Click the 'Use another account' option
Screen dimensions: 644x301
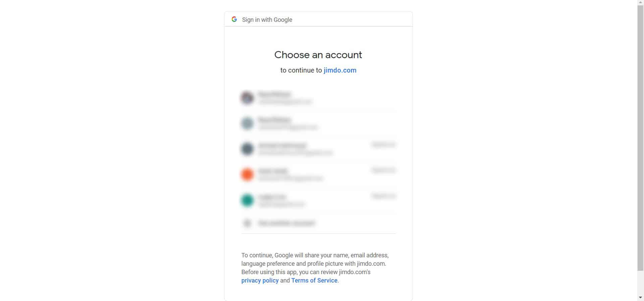(x=318, y=223)
